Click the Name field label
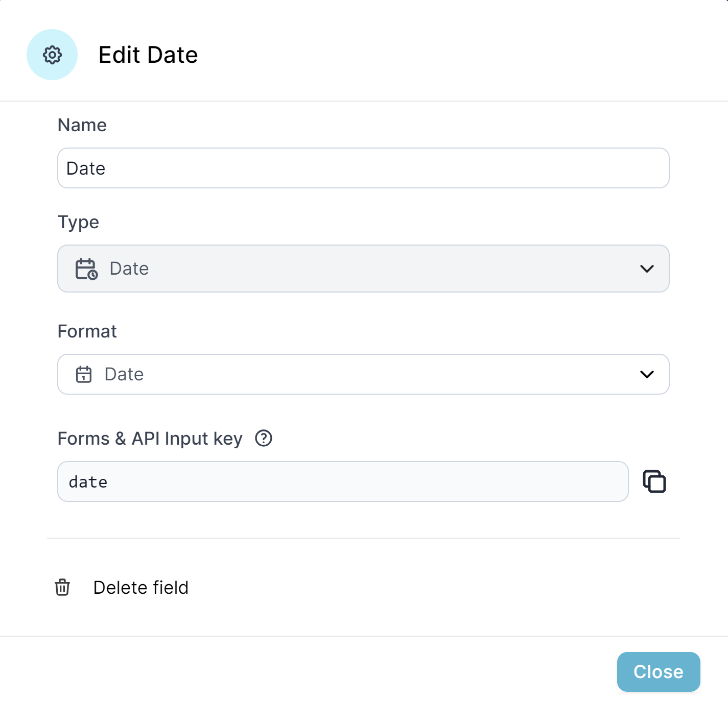Screen dimensions: 728x702 tap(82, 125)
